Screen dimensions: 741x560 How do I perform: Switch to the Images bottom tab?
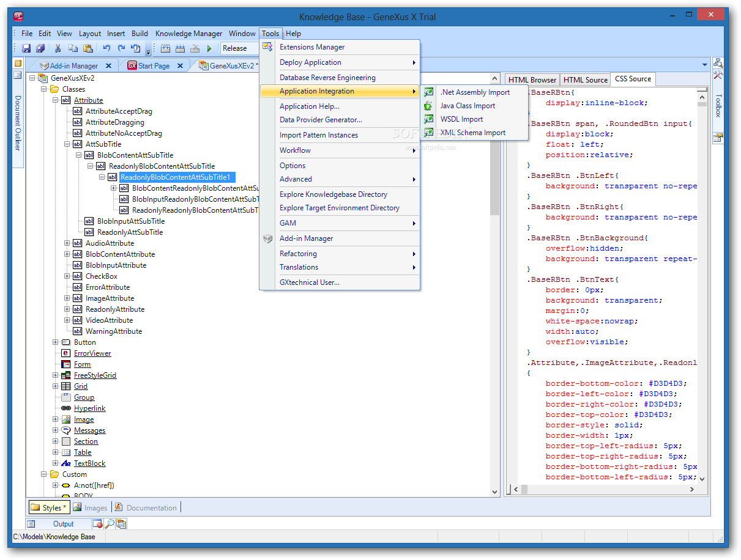89,507
